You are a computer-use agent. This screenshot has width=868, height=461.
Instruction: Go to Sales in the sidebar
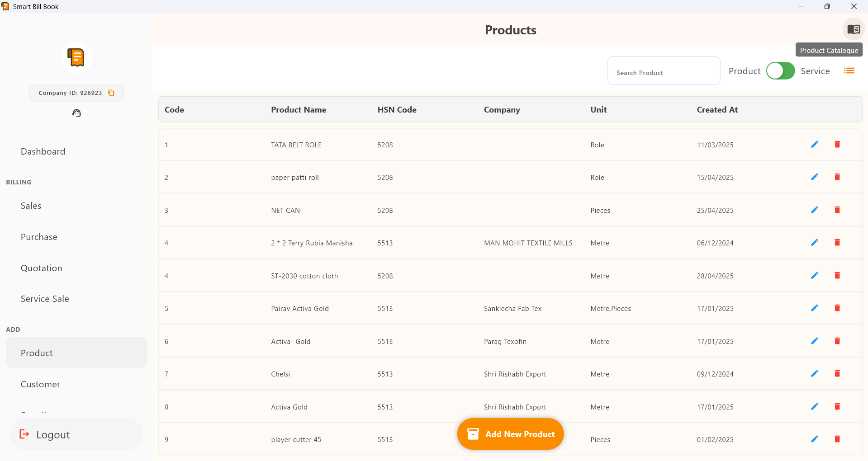click(x=31, y=206)
